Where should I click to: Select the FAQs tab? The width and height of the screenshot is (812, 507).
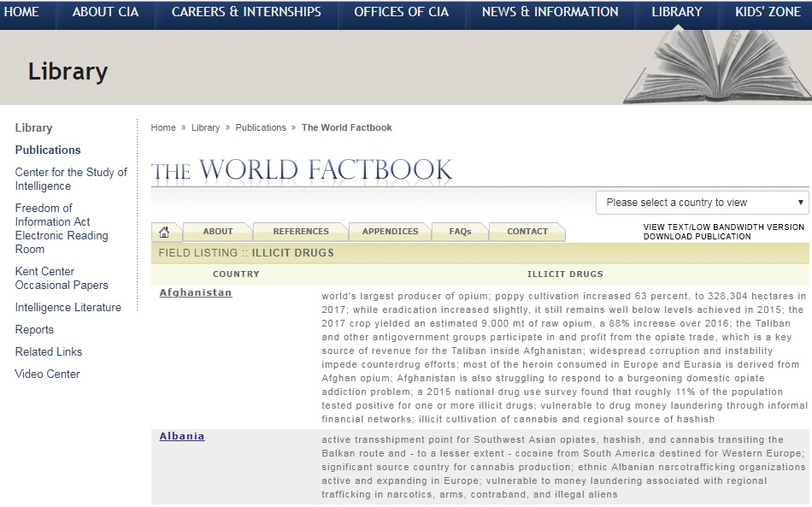click(x=460, y=232)
